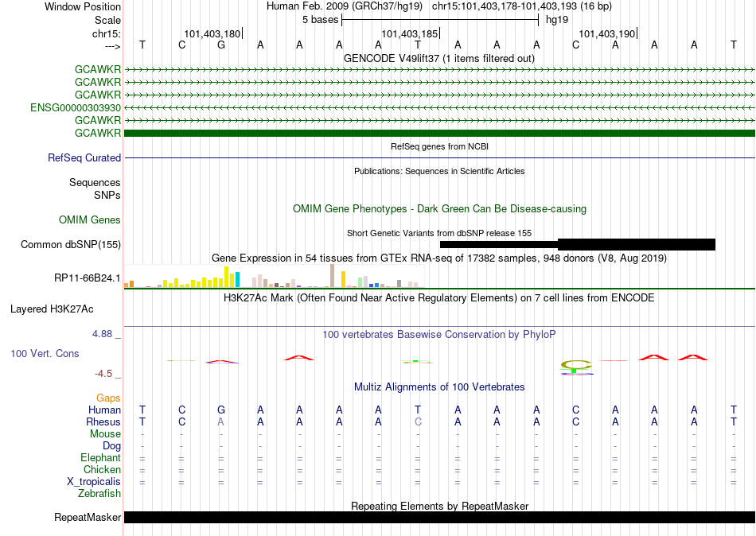Screen dimensions: 756x536
Task: Open the 100 Vert. Cons track settings
Action: click(x=45, y=353)
